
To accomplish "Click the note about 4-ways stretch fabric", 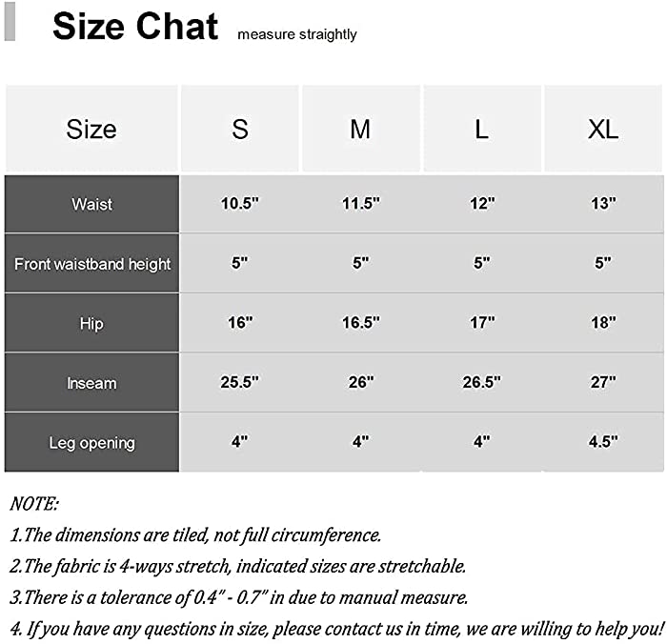I will (x=237, y=566).
